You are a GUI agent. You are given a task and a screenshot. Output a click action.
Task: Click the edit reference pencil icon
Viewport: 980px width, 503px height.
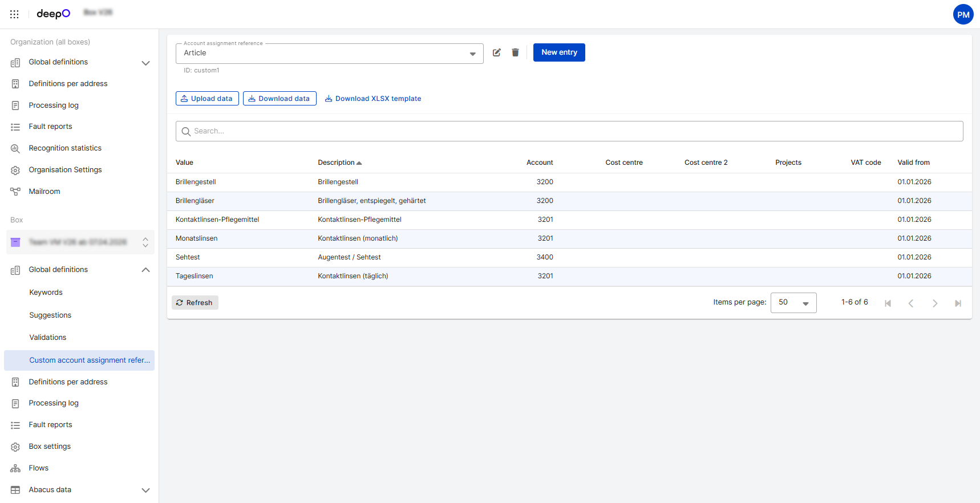coord(497,52)
